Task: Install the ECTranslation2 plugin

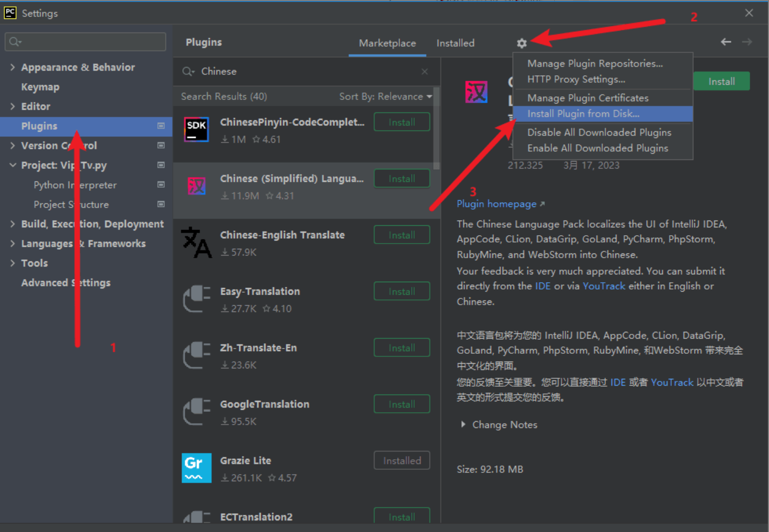Action: click(402, 516)
